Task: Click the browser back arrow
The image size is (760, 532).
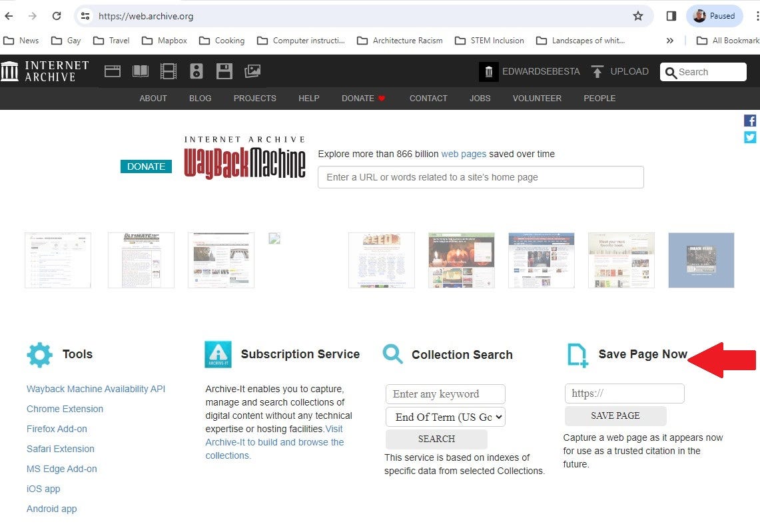Action: coord(9,16)
